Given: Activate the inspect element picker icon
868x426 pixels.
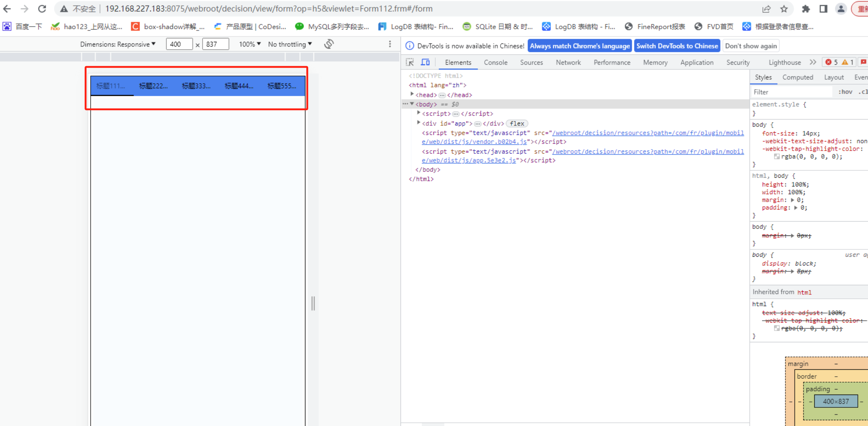Looking at the screenshot, I should click(x=410, y=63).
